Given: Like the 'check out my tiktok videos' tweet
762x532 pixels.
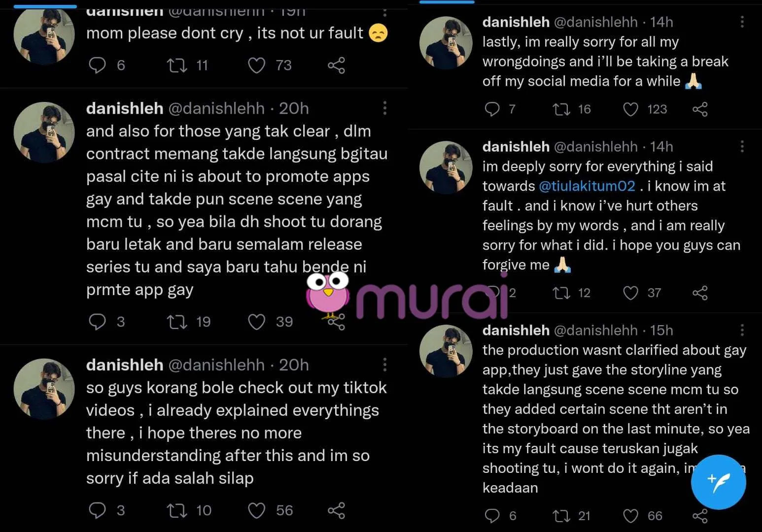Looking at the screenshot, I should point(256,510).
